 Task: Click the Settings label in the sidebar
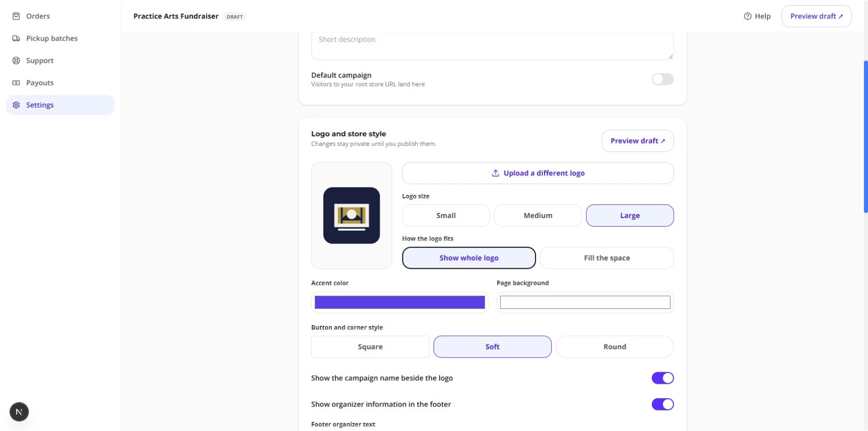click(x=40, y=105)
